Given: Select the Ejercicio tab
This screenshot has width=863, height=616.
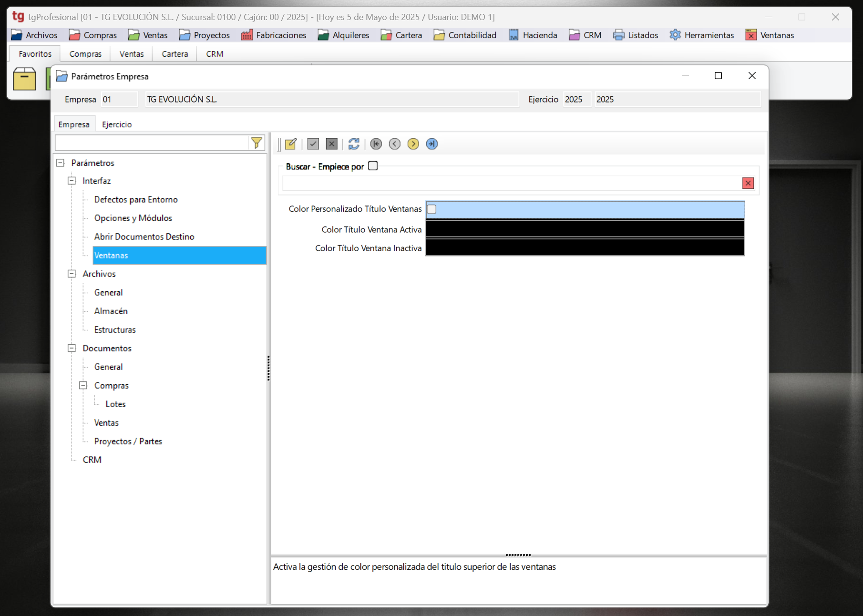Looking at the screenshot, I should coord(117,124).
